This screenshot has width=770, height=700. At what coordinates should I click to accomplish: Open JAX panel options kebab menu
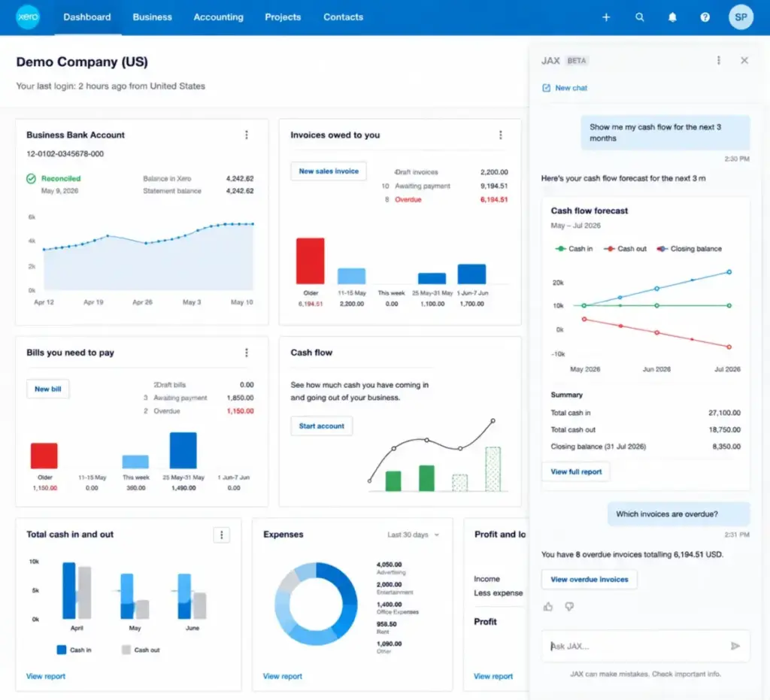pos(718,60)
